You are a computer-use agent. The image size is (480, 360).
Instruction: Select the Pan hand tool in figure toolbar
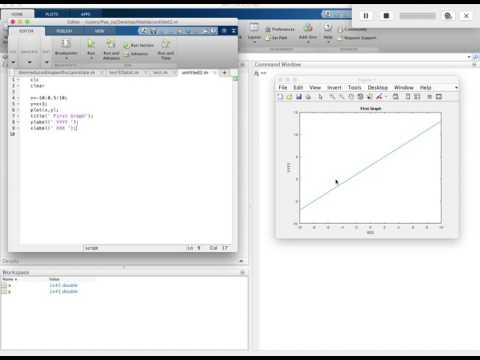pos(351,97)
